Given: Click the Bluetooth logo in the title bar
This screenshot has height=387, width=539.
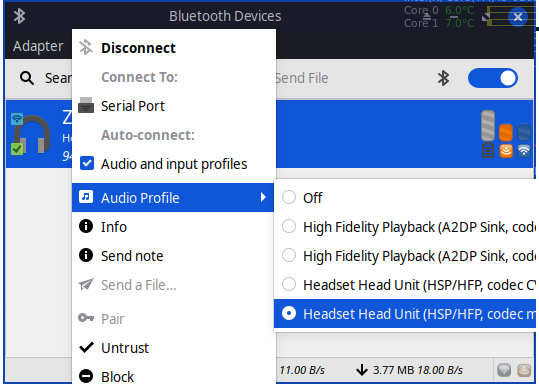Looking at the screenshot, I should point(20,16).
